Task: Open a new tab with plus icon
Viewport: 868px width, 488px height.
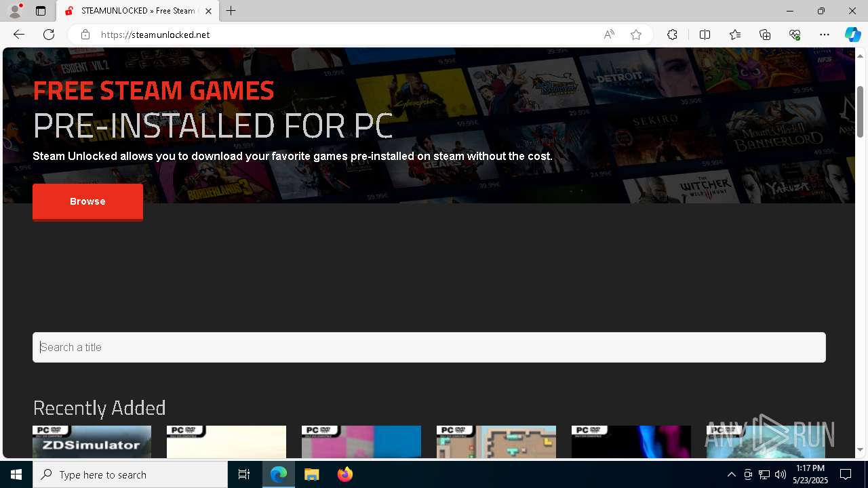Action: (231, 11)
